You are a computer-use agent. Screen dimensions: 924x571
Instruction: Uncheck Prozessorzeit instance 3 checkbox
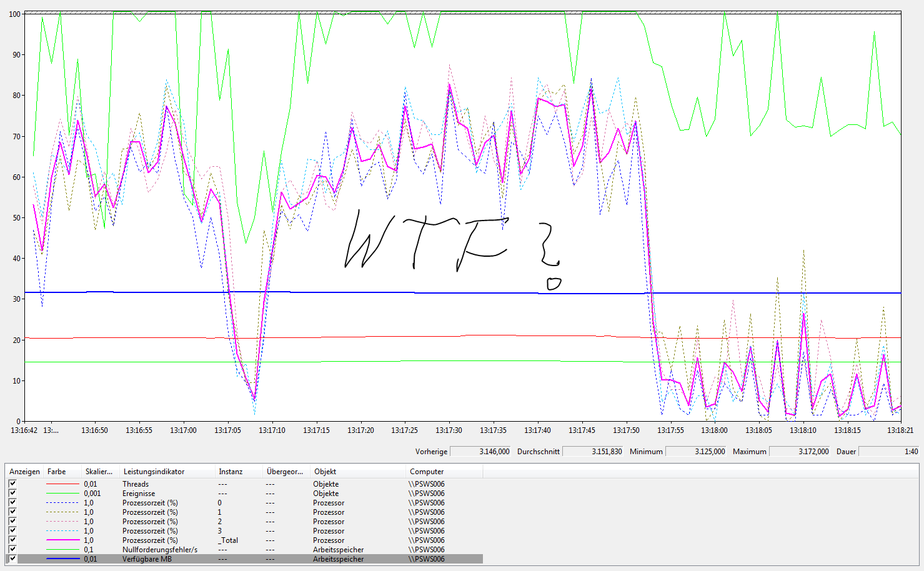coord(12,530)
